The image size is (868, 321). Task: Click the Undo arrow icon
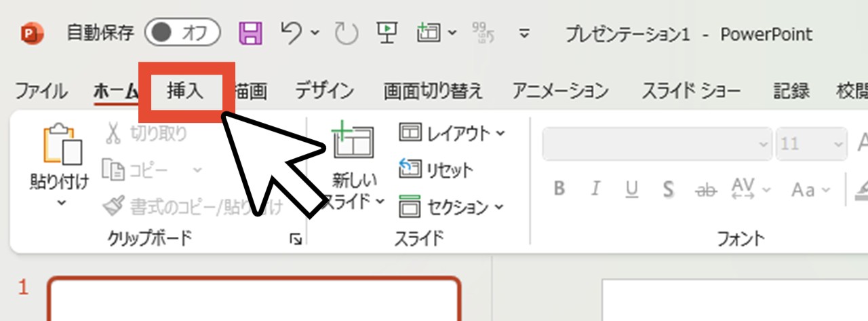(x=290, y=32)
